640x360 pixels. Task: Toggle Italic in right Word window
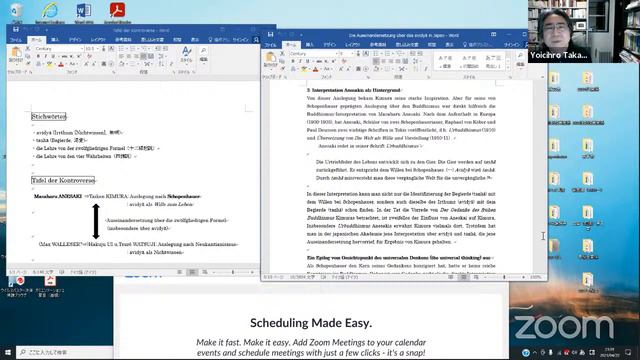pos(300,61)
